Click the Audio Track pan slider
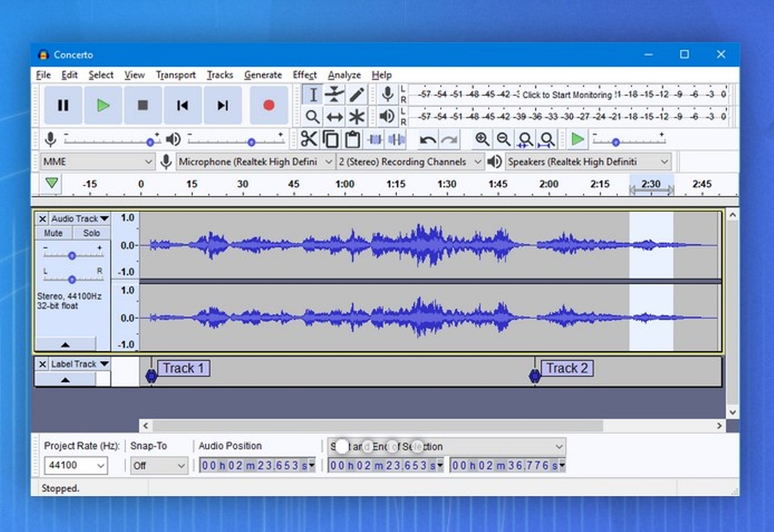This screenshot has width=774, height=532. [72, 279]
